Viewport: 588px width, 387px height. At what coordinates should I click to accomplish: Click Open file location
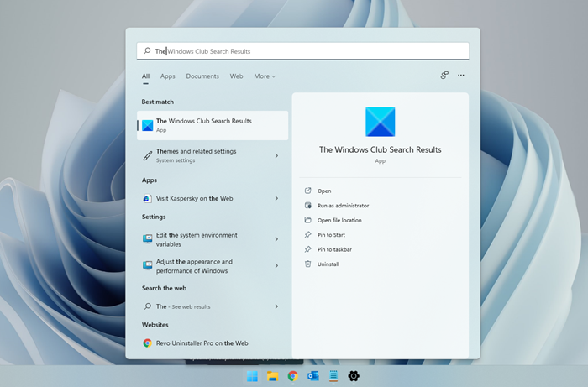pyautogui.click(x=339, y=220)
